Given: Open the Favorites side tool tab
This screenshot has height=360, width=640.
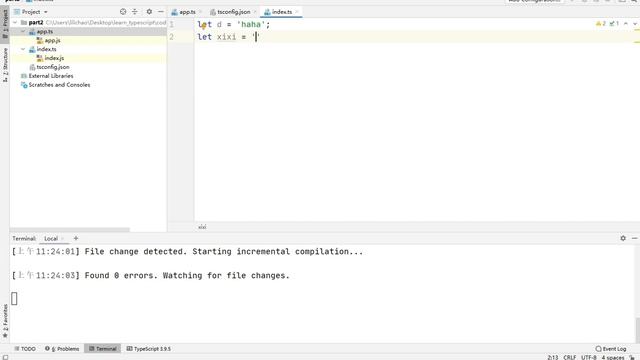Looking at the screenshot, I should click(x=5, y=321).
